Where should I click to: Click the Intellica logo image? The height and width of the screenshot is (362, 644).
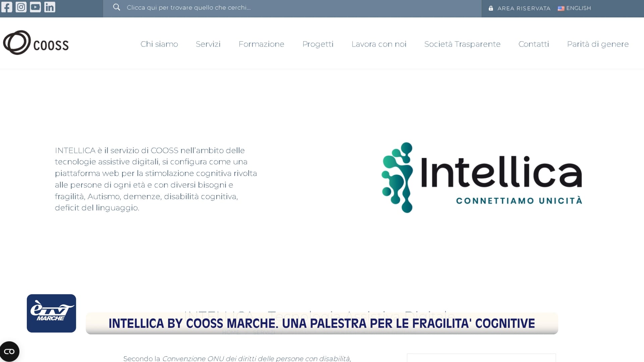pyautogui.click(x=482, y=177)
